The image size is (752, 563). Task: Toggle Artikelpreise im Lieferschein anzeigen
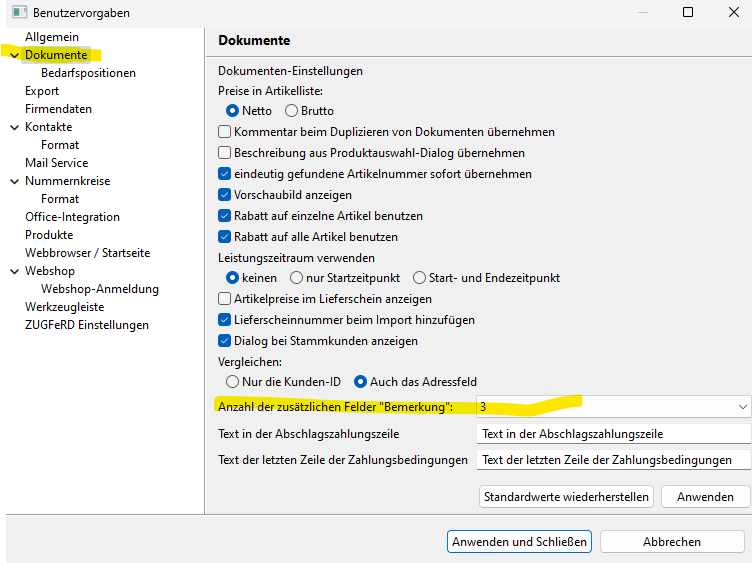225,299
